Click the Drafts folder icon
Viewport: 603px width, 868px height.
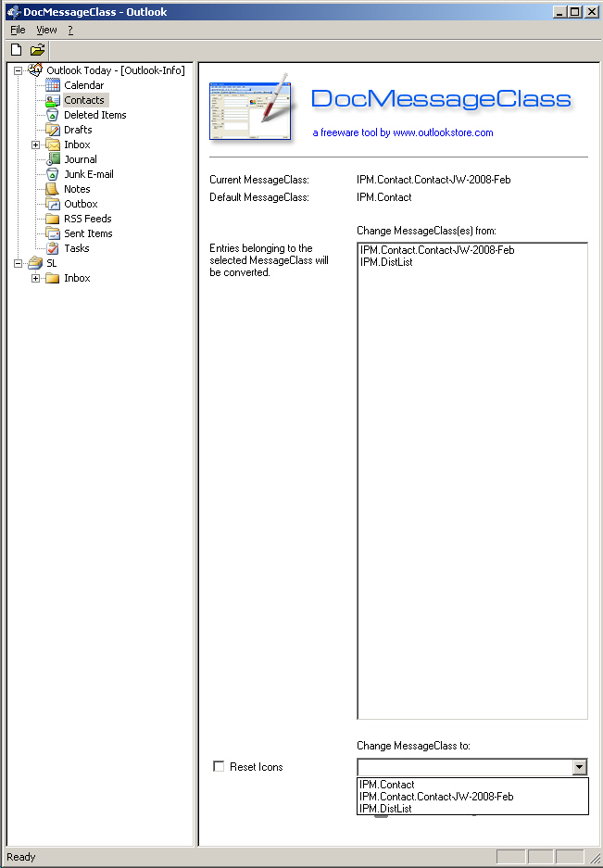[x=53, y=130]
